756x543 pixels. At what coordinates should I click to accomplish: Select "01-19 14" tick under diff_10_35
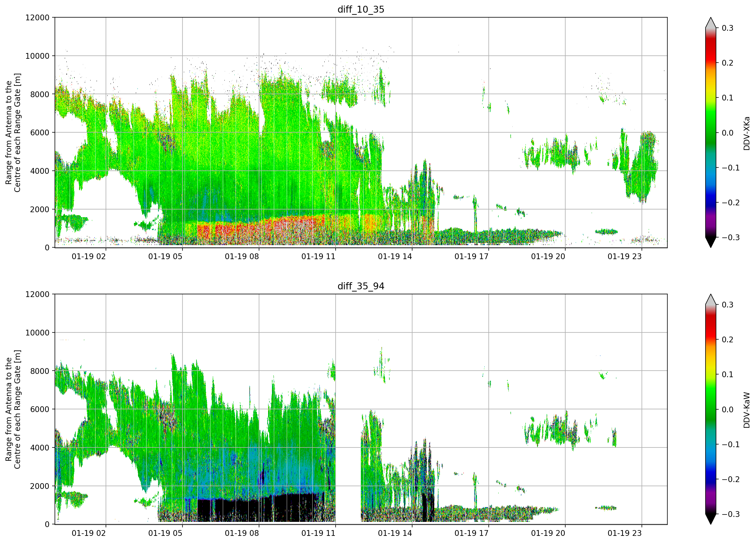395,256
